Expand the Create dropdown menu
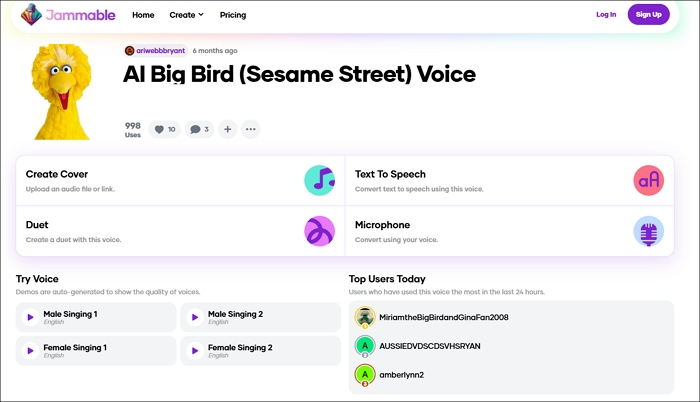This screenshot has width=700, height=402. (186, 15)
